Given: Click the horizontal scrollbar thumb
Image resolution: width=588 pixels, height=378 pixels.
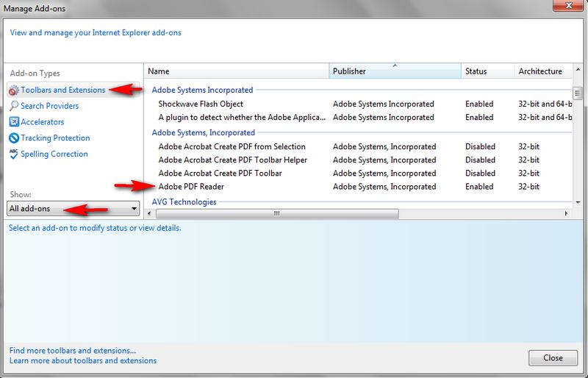Looking at the screenshot, I should (x=278, y=213).
